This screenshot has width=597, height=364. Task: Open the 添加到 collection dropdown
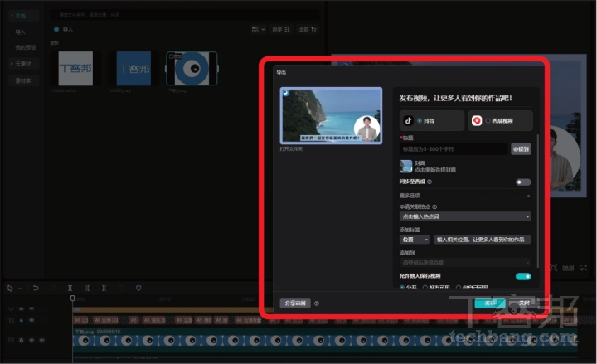[x=465, y=262]
